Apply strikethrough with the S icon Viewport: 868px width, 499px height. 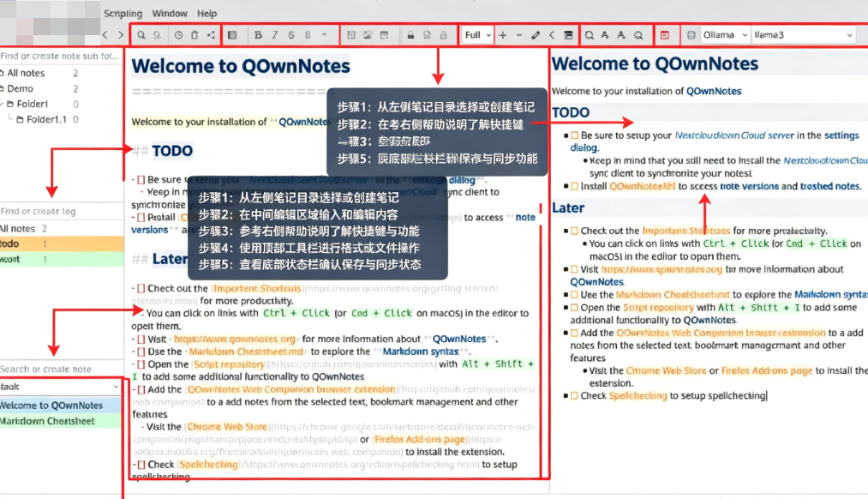pos(291,35)
